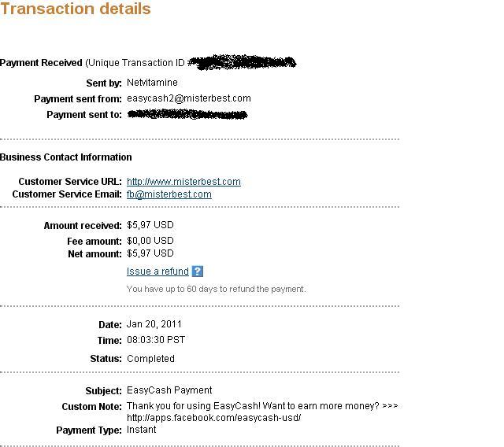Click the sender name Netvitamine
504x447 pixels.
(152, 83)
